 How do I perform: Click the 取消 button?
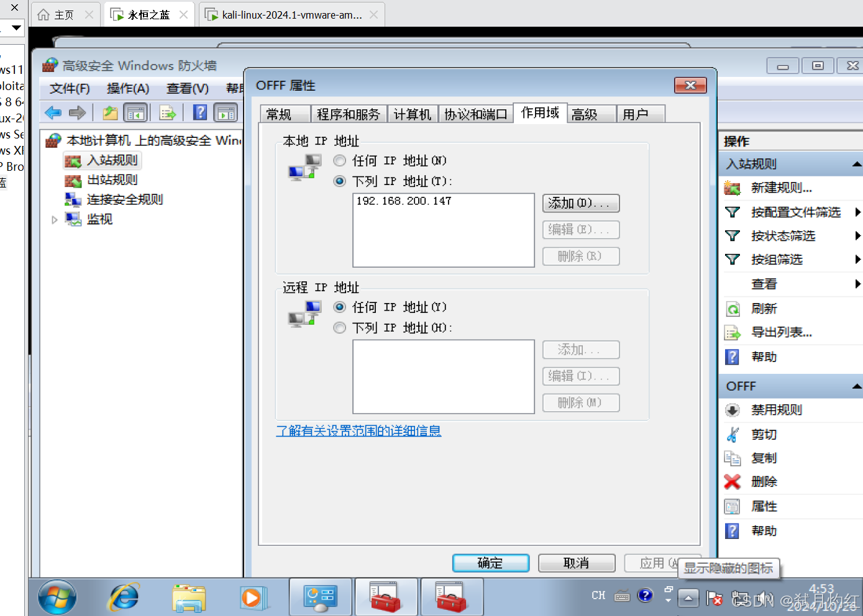(x=577, y=563)
